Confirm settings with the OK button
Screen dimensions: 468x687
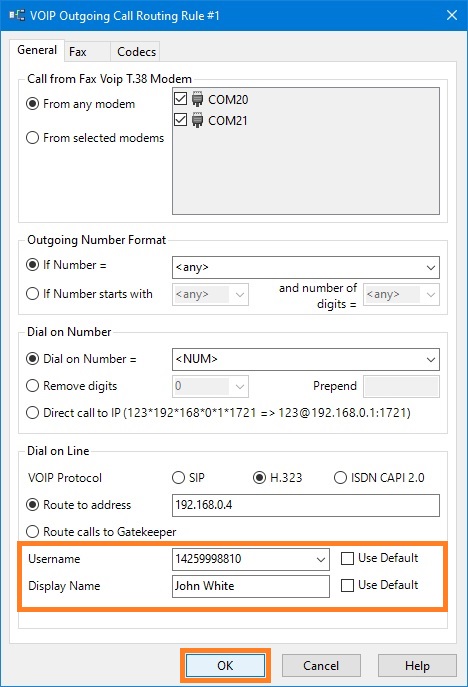(x=225, y=666)
